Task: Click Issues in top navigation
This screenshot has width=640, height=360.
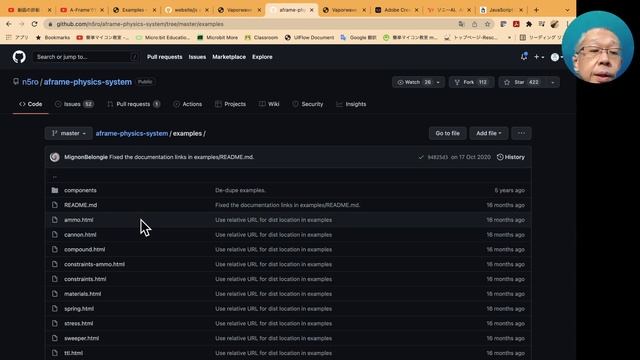Action: point(197,57)
